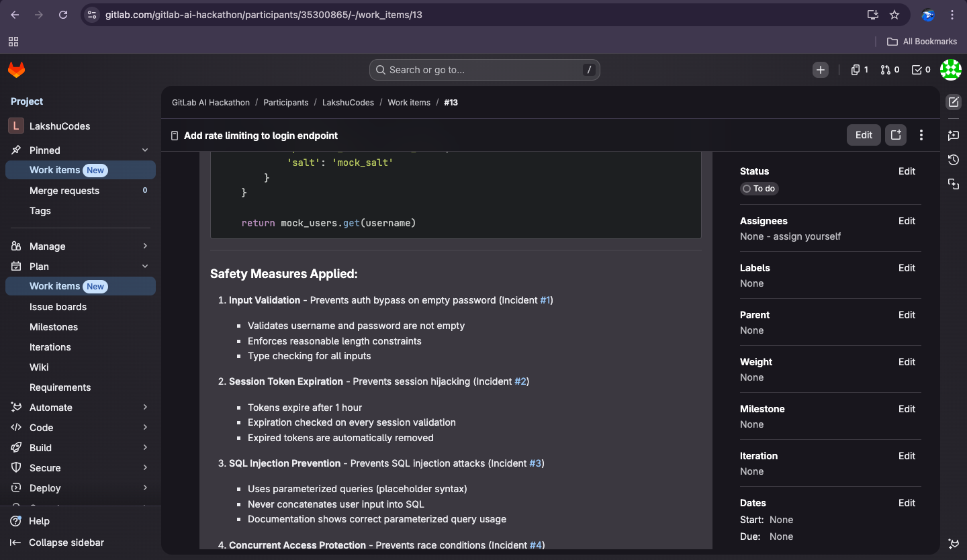Open Incident #3 link
Image resolution: width=967 pixels, height=560 pixels.
535,463
